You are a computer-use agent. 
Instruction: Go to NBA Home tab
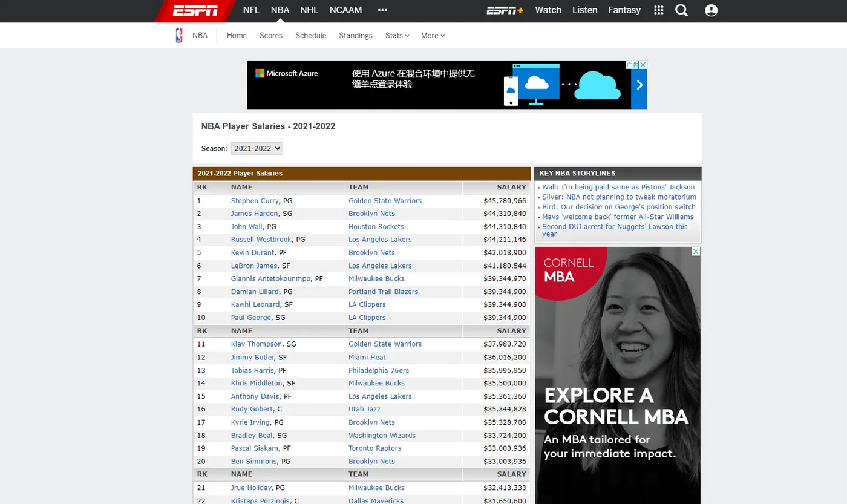pos(237,36)
